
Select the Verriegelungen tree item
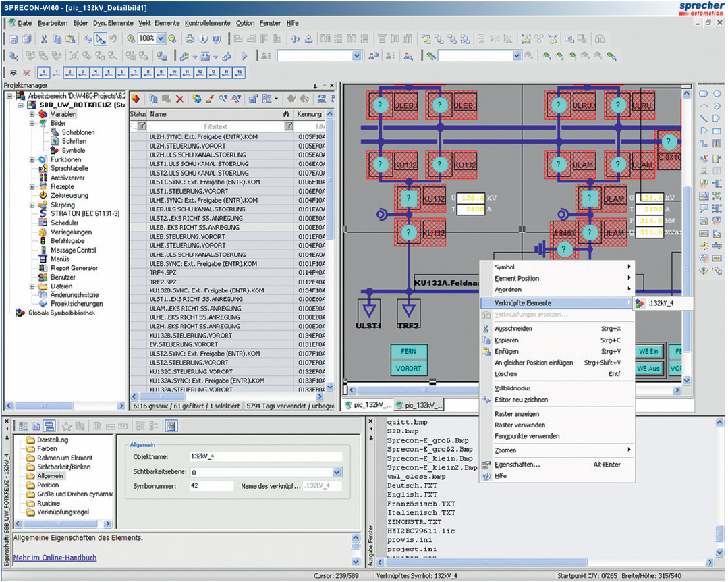click(71, 232)
